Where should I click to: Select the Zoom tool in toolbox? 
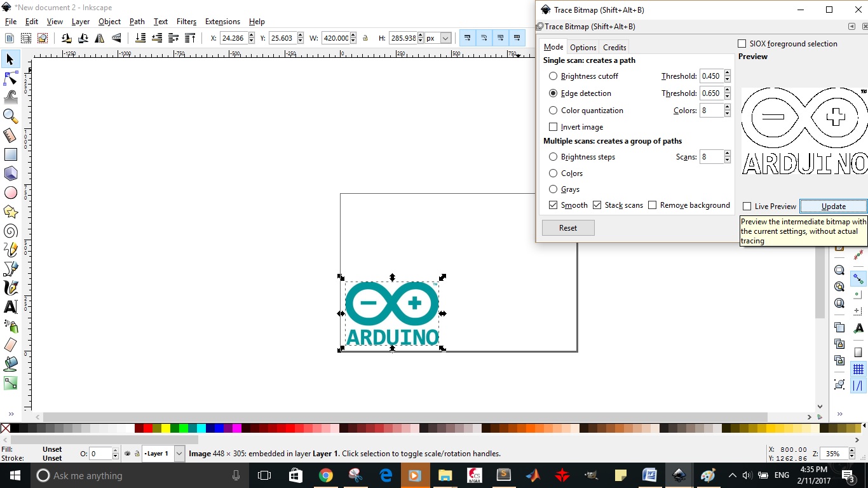11,116
